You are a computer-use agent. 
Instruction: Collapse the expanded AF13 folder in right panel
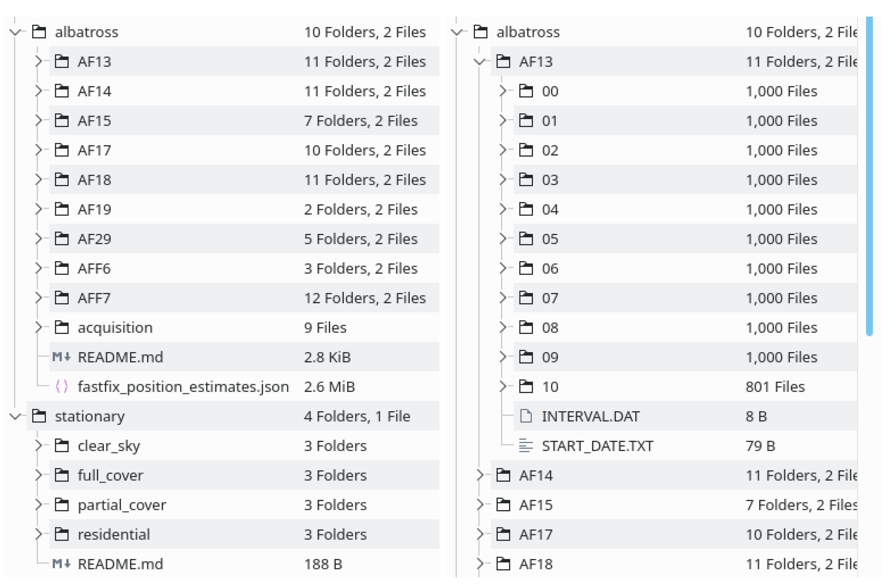click(480, 61)
